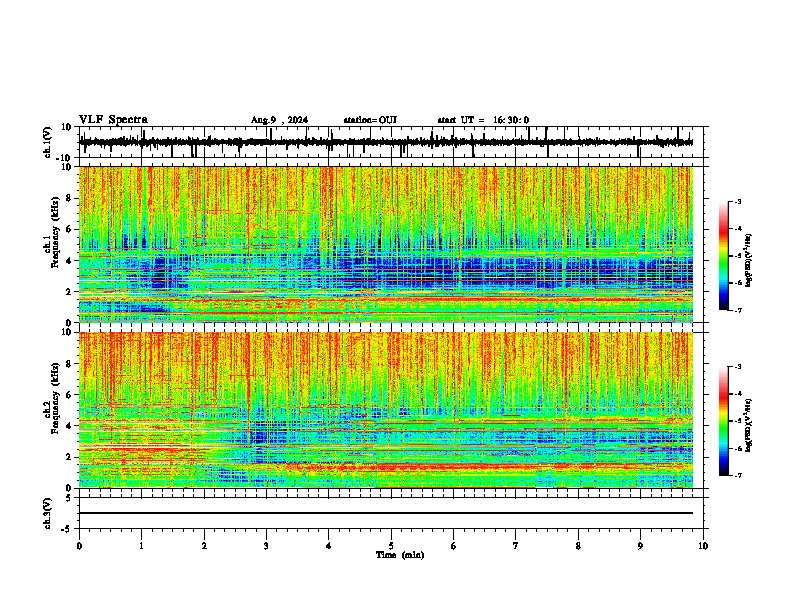The width and height of the screenshot is (792, 612).
Task: Click the ch.1 PSD color scale bar
Action: [723, 256]
